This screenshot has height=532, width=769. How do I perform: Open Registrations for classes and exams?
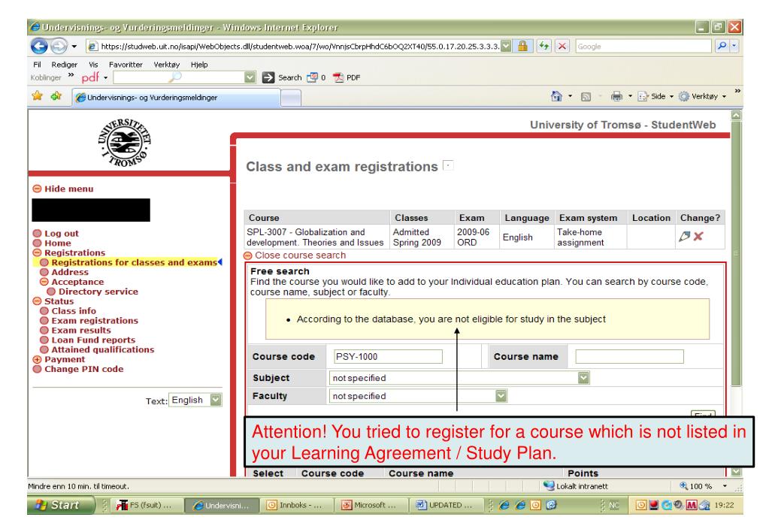point(134,262)
